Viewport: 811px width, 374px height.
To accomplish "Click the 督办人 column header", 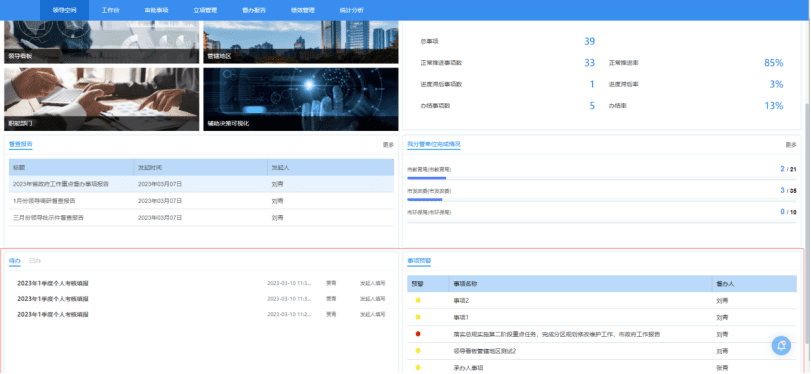I will point(754,283).
